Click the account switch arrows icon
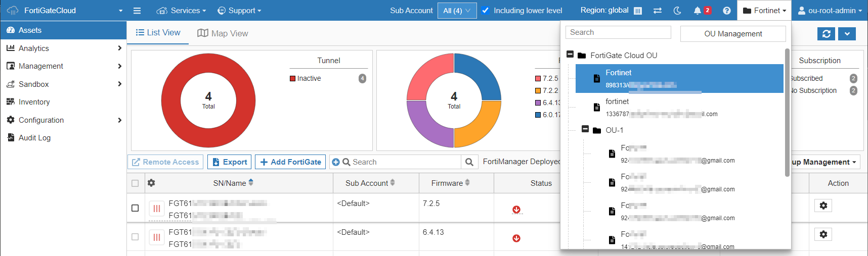This screenshot has width=868, height=256. coord(658,11)
